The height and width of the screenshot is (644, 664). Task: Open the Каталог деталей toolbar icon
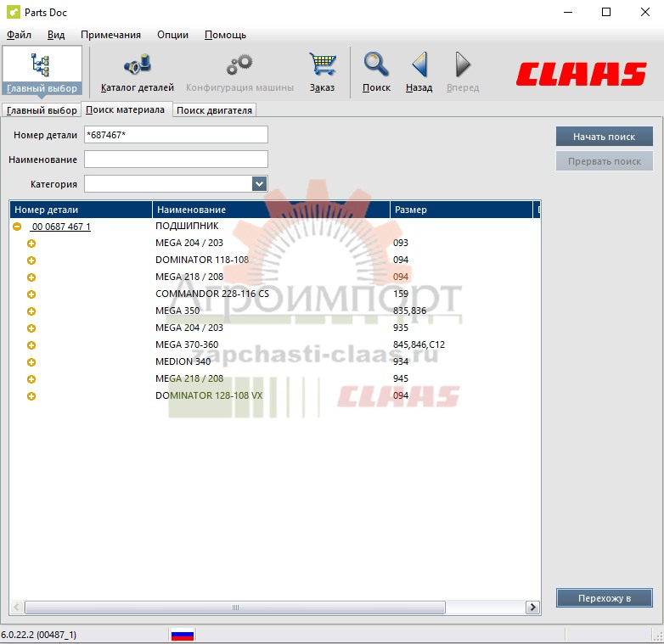click(x=138, y=64)
